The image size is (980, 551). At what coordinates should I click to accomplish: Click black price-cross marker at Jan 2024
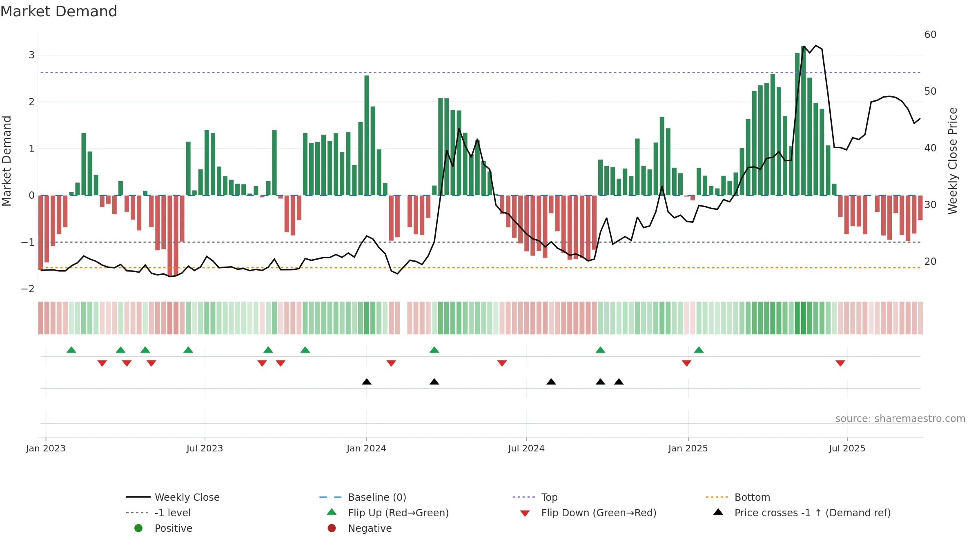(367, 382)
